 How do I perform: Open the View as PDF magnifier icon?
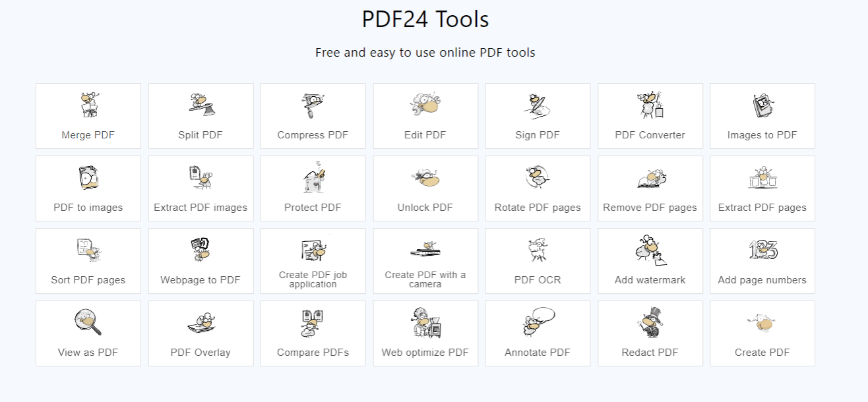coord(88,322)
